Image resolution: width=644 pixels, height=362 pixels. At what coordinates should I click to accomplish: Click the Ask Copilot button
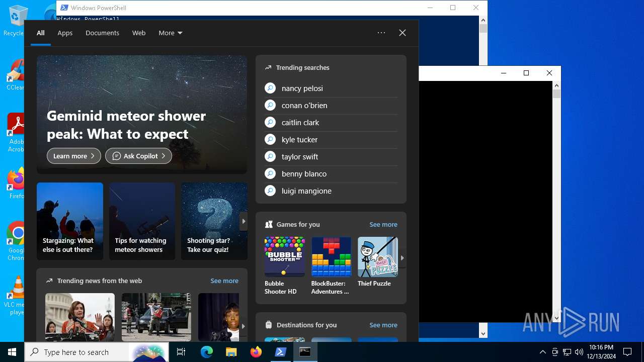138,156
